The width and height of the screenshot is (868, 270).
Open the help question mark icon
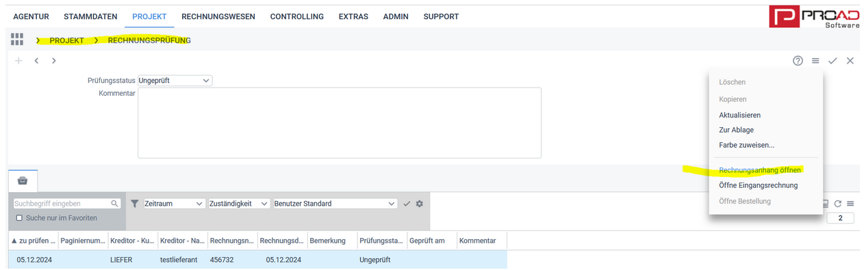pos(798,61)
